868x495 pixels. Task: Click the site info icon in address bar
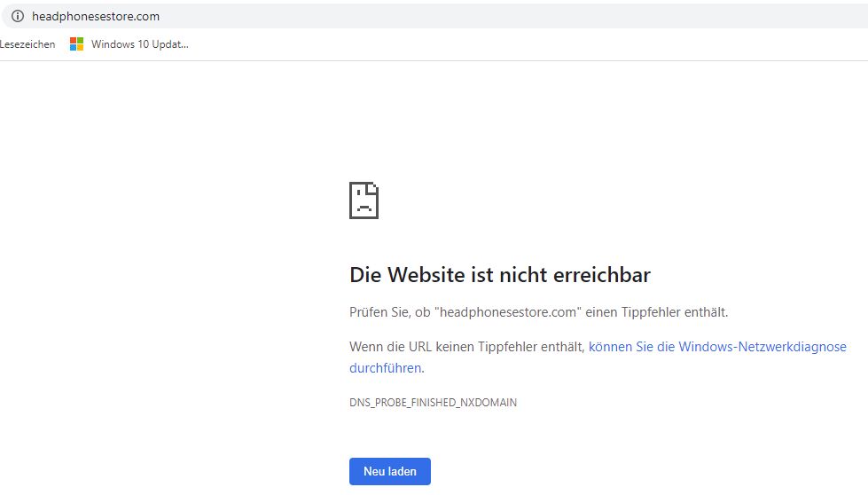(18, 16)
